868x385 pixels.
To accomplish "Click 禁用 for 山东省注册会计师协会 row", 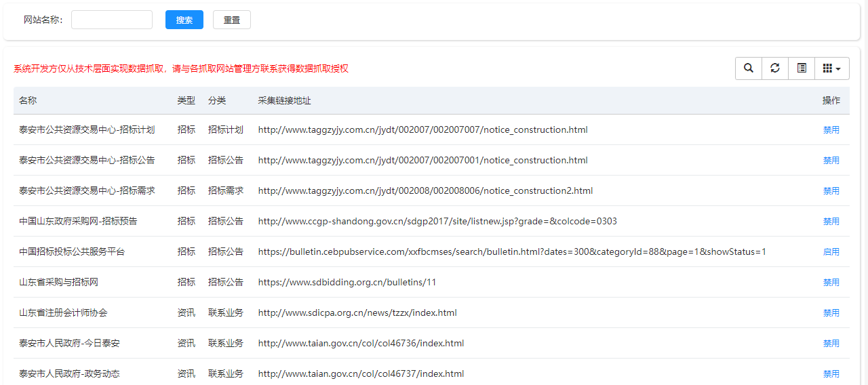I will coord(831,313).
